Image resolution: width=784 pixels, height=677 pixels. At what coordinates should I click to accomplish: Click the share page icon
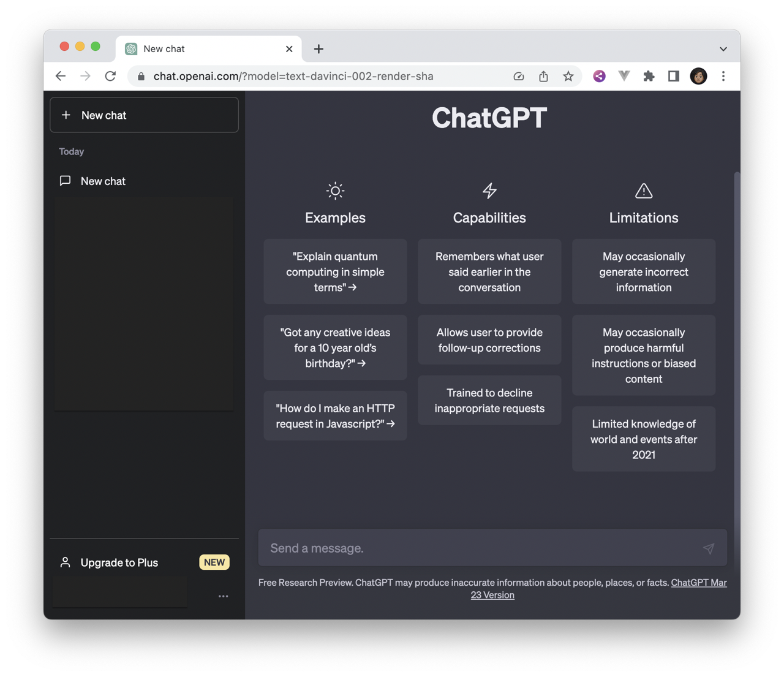point(543,76)
